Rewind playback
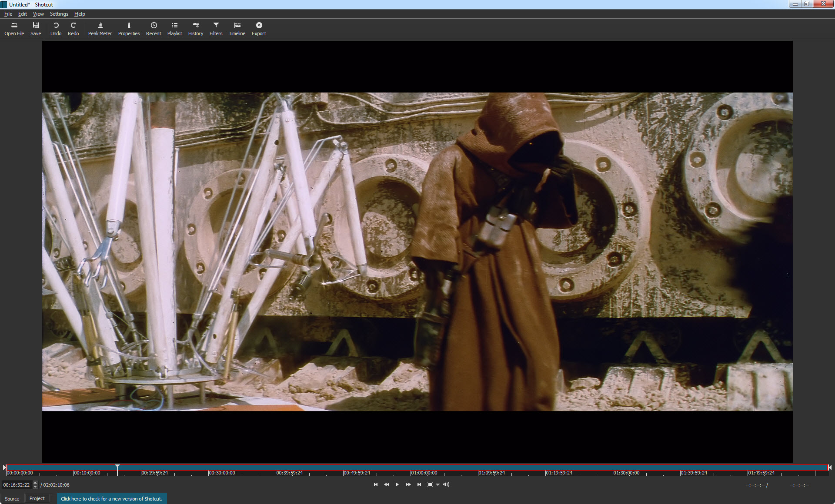 (x=387, y=484)
